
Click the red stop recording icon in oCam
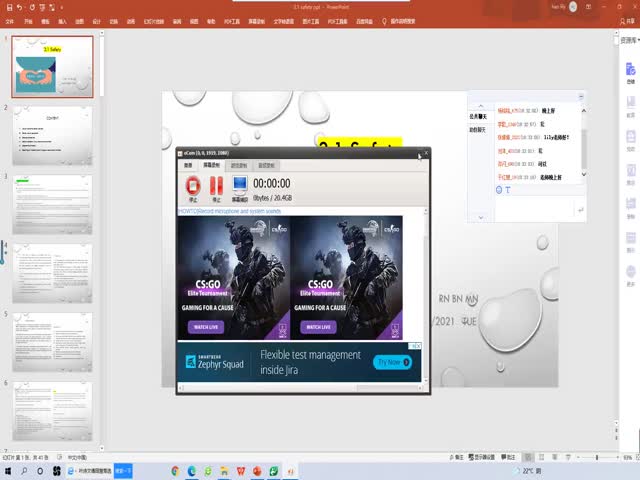193,185
